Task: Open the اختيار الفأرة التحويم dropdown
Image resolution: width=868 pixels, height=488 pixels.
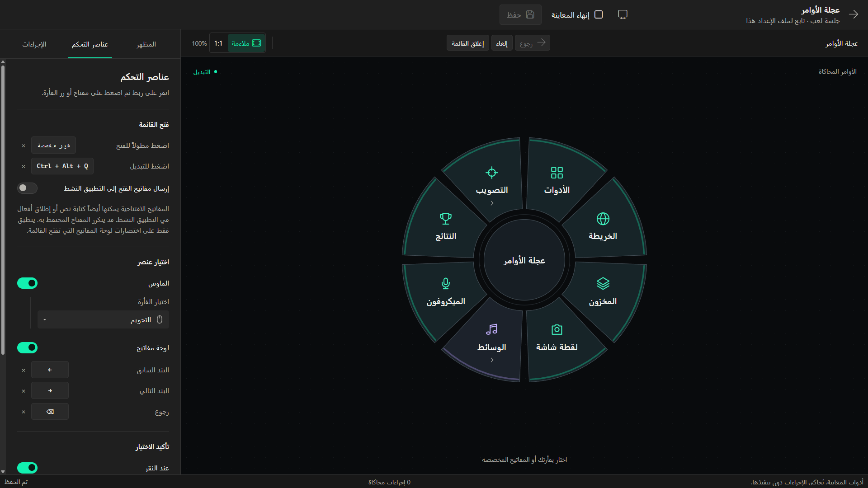Action: point(103,319)
